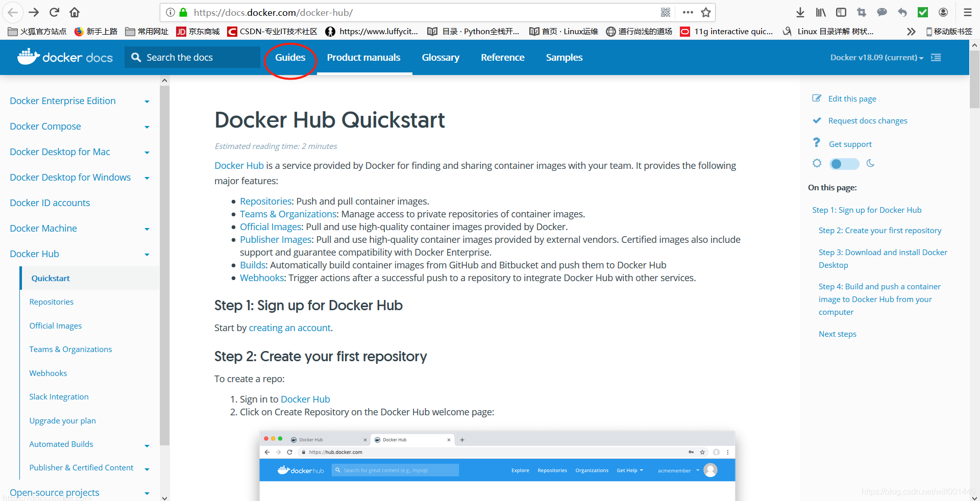980x501 pixels.
Task: Open the CSDN bookmark
Action: pos(272,32)
